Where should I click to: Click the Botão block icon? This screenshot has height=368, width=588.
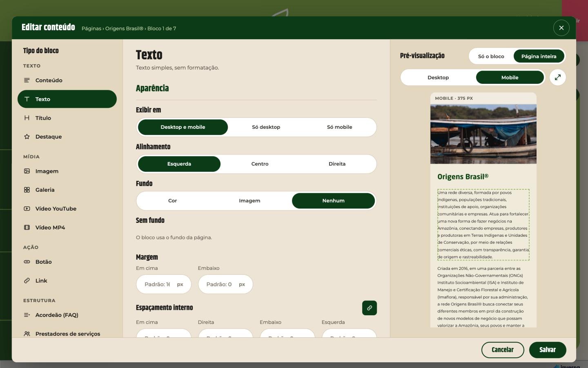point(27,262)
